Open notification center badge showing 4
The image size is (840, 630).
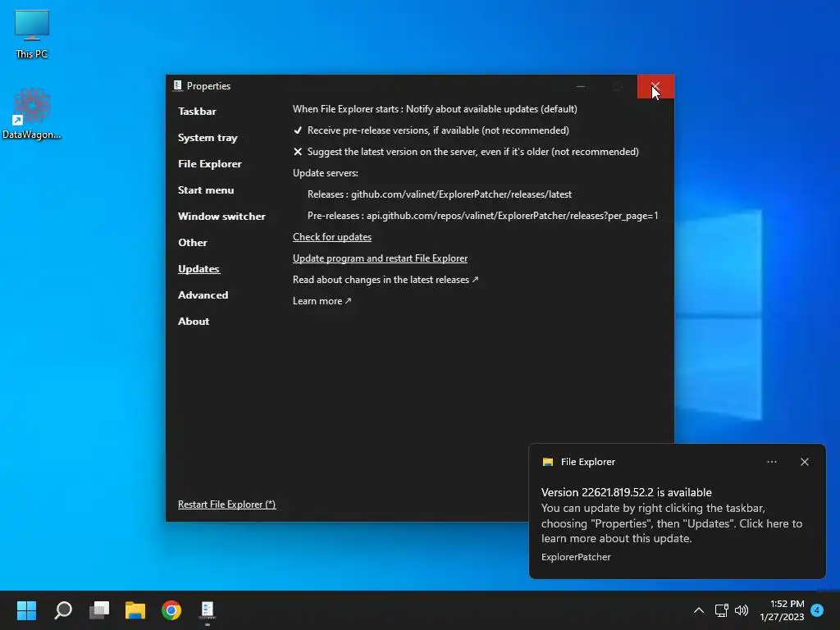(x=817, y=610)
